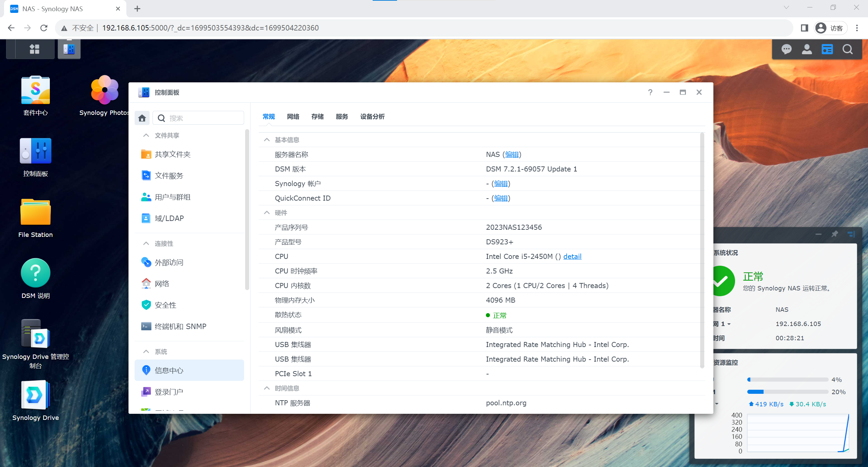
Task: Open DSM notifications chat icon
Action: pyautogui.click(x=787, y=49)
